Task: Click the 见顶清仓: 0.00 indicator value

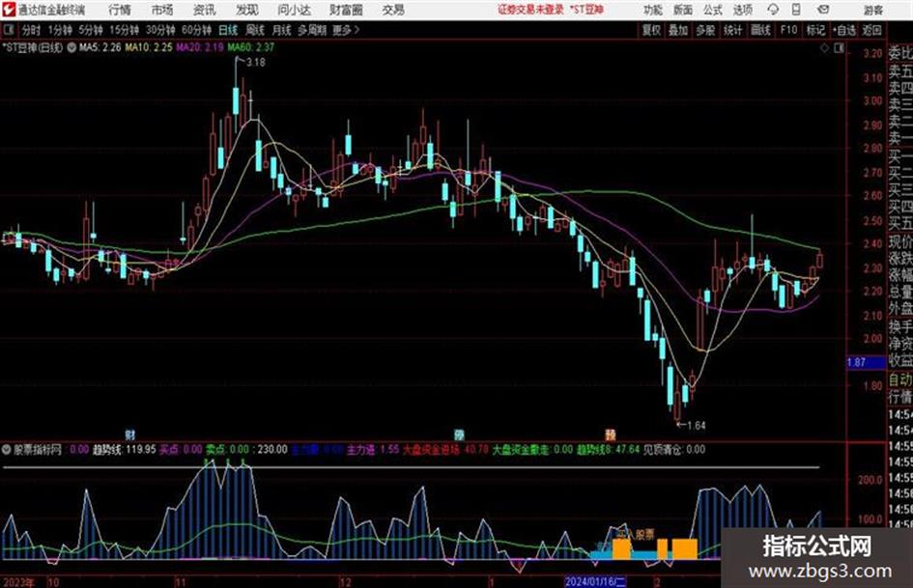Action: (673, 450)
